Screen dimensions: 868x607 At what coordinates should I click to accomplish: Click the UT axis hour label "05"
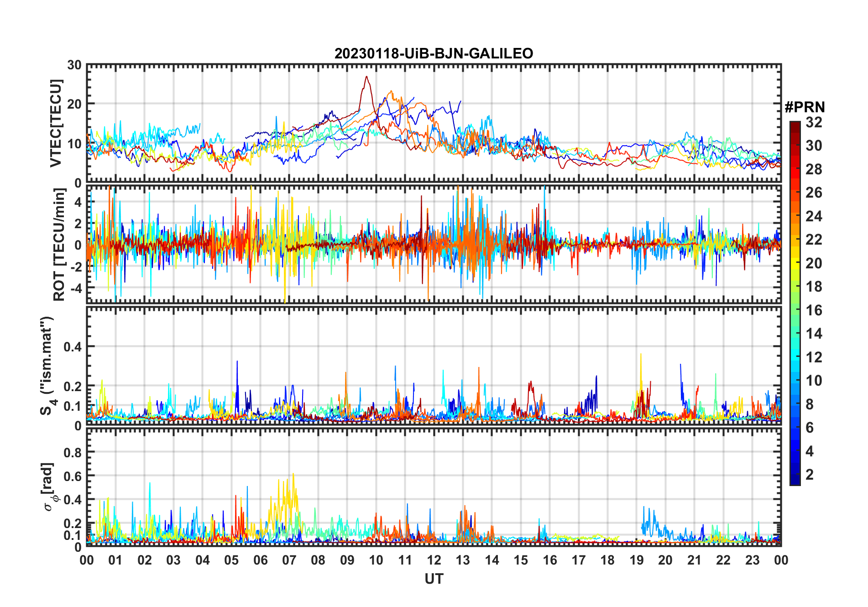231,560
